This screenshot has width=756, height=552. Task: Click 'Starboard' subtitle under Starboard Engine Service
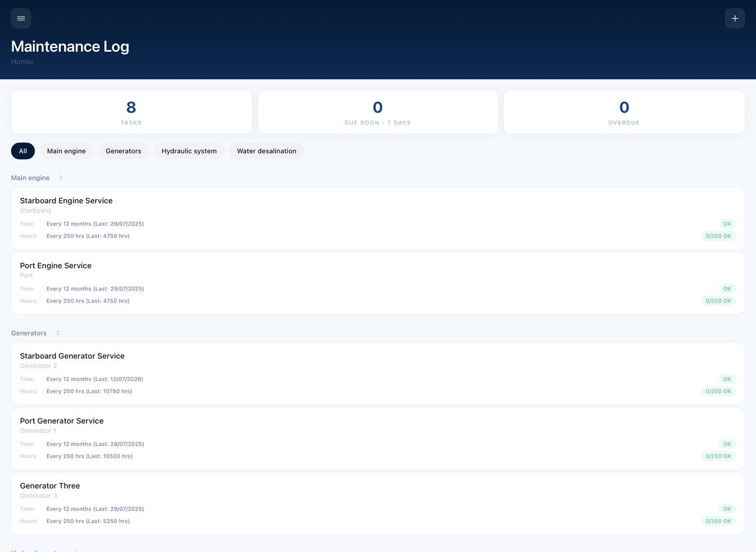35,210
